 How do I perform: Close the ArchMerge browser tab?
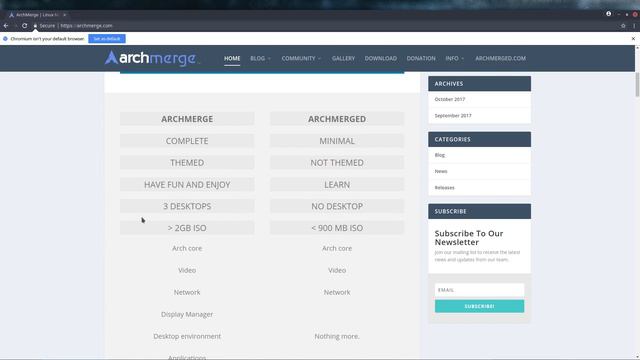(x=64, y=15)
